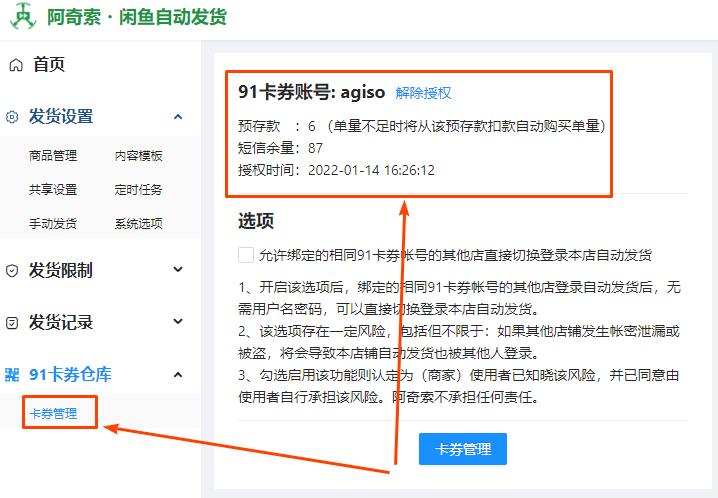
Task: Click the 发货限制 section title
Action: [x=61, y=270]
